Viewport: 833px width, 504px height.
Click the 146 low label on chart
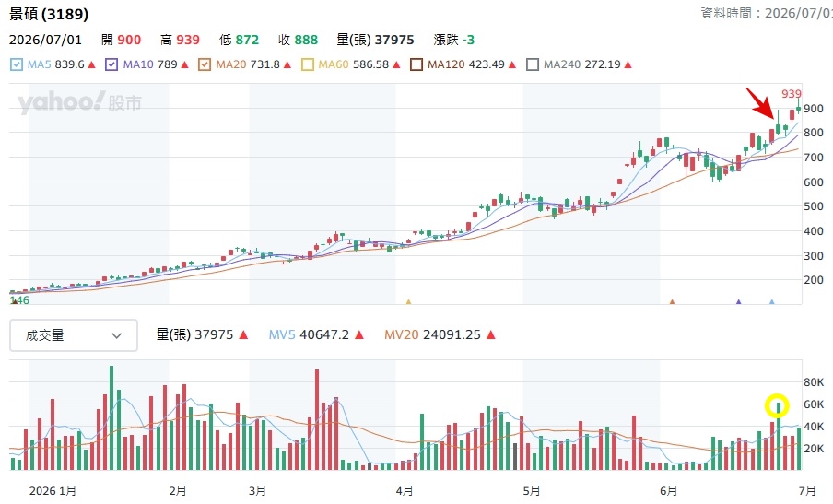click(x=19, y=300)
